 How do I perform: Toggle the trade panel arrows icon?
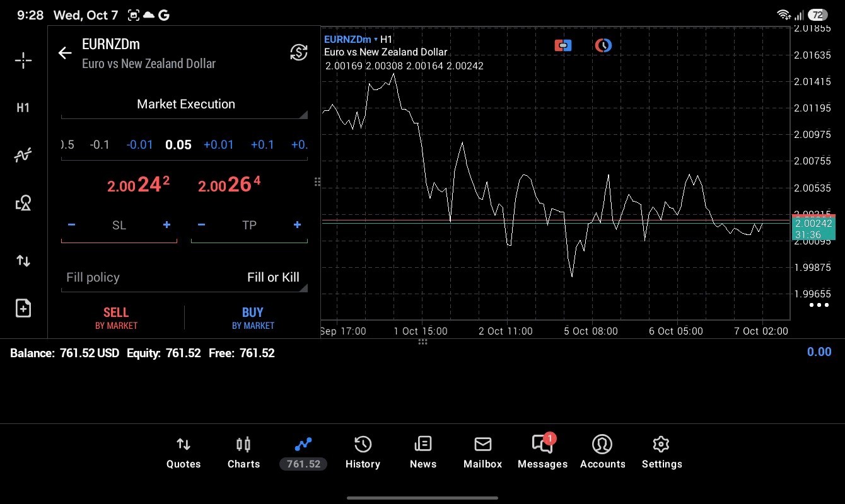(x=23, y=261)
